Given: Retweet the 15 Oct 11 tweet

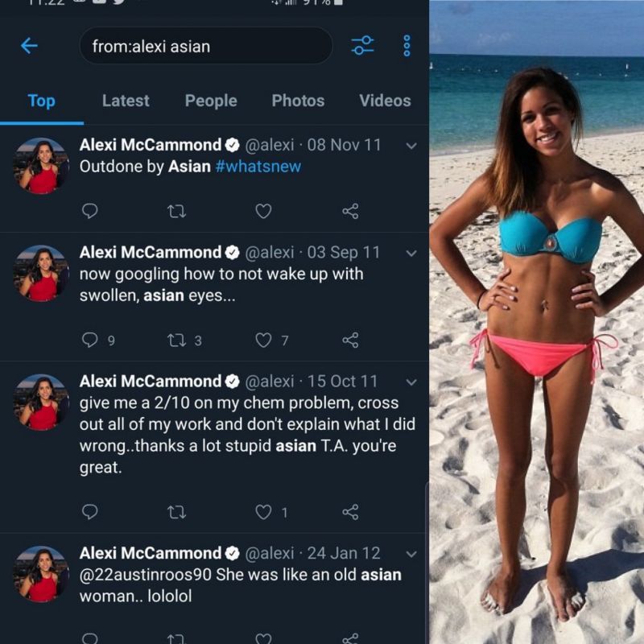Looking at the screenshot, I should (x=177, y=512).
